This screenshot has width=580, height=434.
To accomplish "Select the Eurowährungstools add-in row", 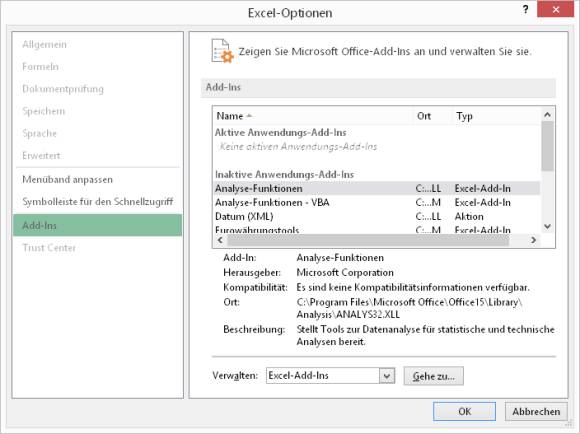I will 377,230.
